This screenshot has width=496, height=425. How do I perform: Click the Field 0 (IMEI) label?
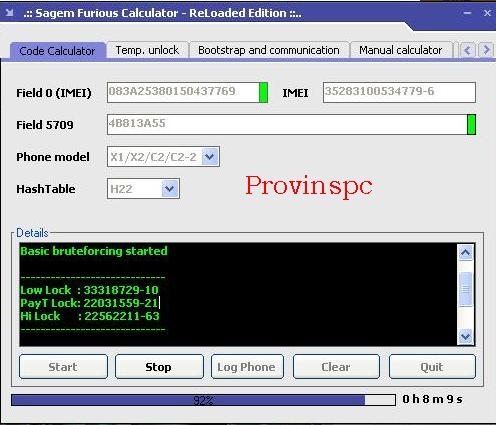point(54,93)
